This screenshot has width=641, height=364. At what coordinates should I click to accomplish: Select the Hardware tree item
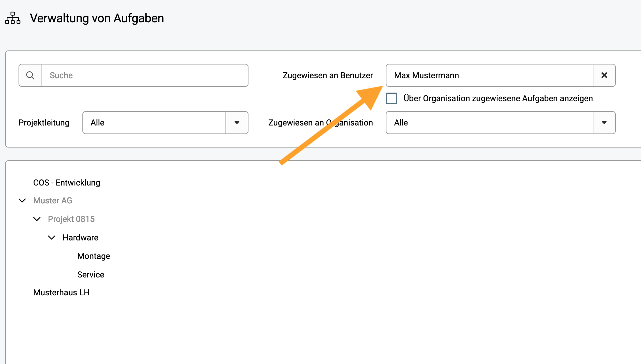click(x=80, y=238)
